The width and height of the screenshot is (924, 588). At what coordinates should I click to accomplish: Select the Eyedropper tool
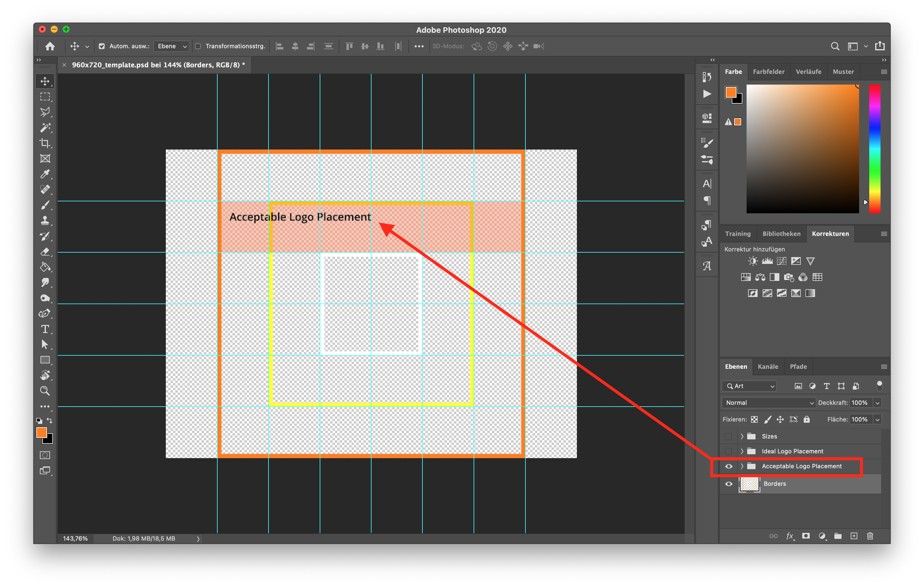45,174
